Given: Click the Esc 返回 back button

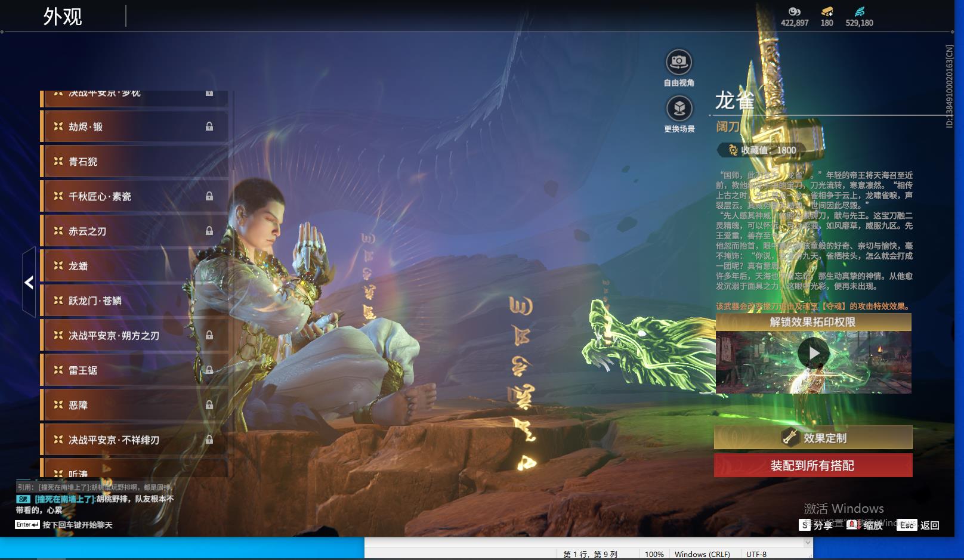Looking at the screenshot, I should coord(919,525).
